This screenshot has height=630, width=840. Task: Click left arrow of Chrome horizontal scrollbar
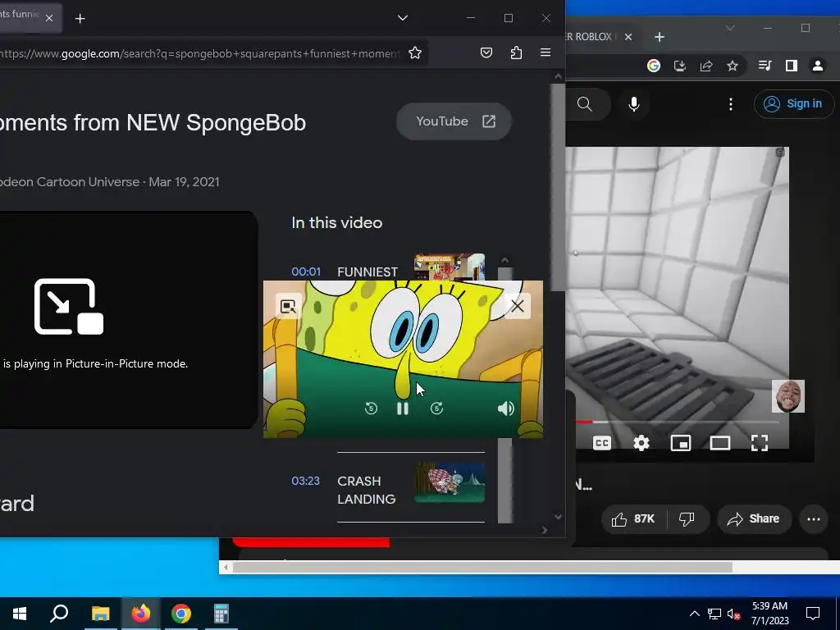tap(226, 568)
